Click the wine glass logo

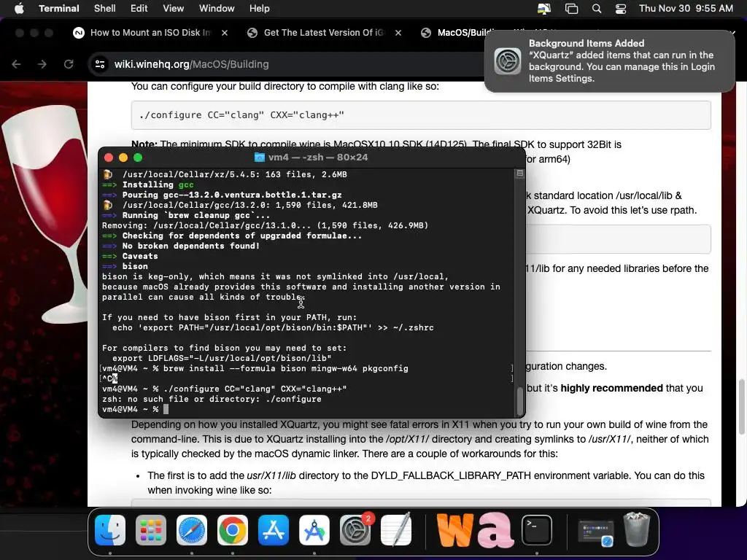tap(44, 214)
